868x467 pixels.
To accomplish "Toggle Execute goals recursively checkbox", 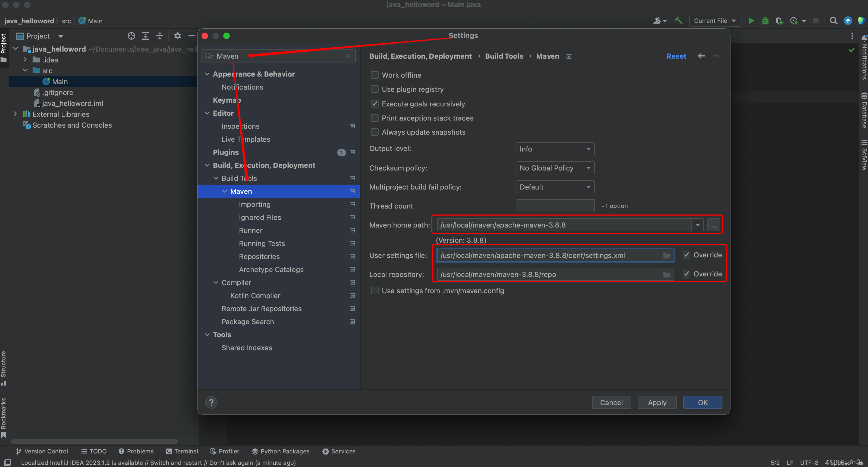I will 374,103.
